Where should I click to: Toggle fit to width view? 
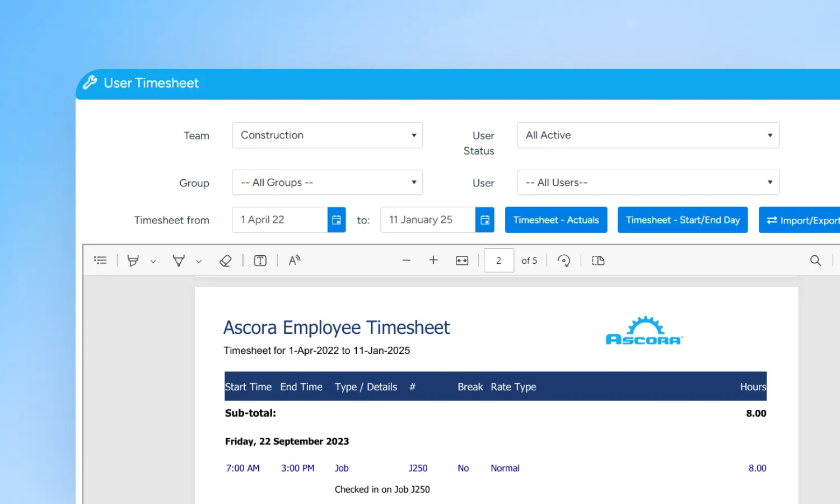coord(462,260)
